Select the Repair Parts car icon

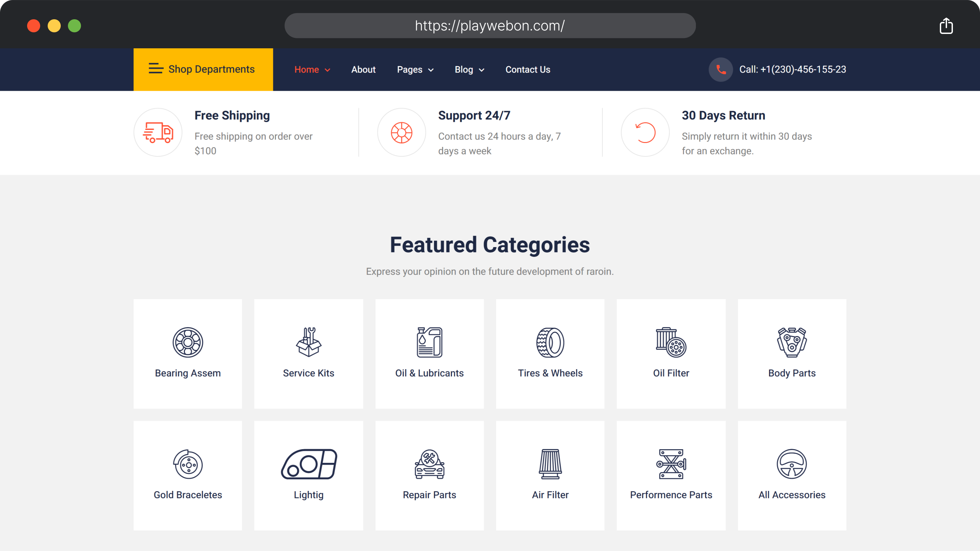[429, 464]
